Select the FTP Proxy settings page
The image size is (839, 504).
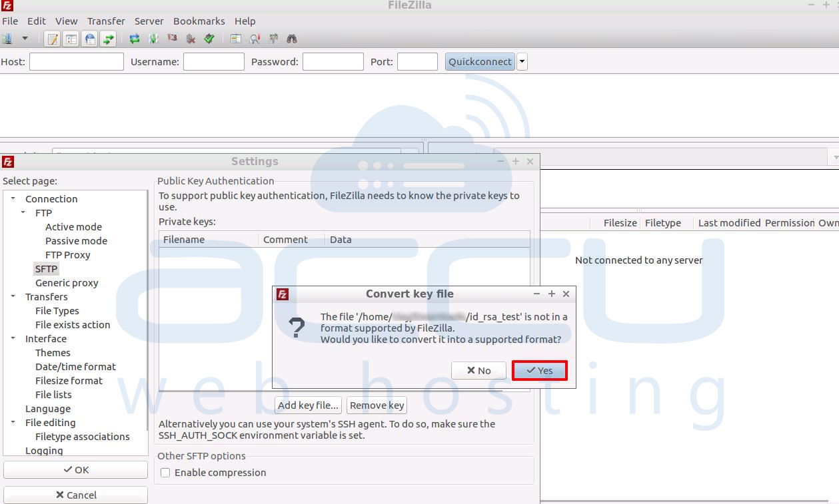(x=67, y=255)
